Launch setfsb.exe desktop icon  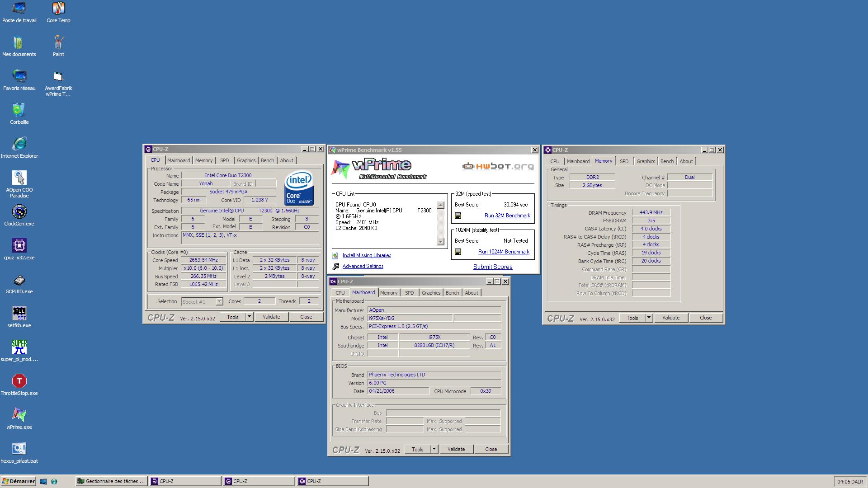pos(19,317)
